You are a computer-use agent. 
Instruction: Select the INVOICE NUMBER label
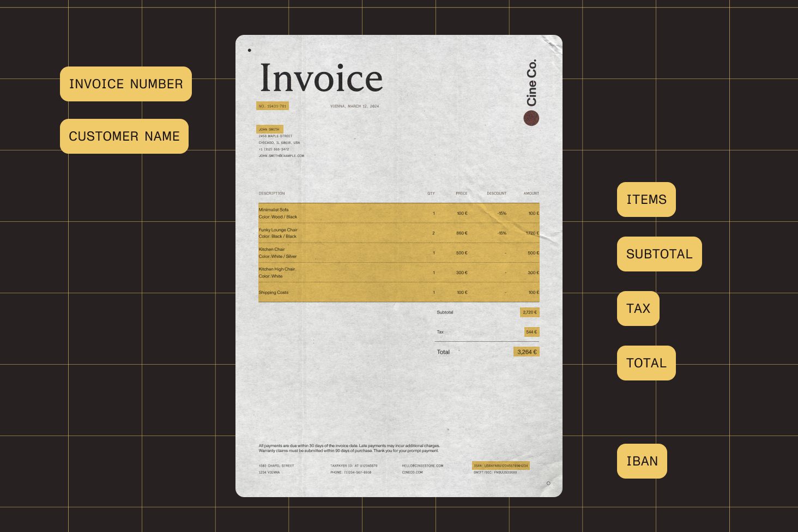coord(126,84)
